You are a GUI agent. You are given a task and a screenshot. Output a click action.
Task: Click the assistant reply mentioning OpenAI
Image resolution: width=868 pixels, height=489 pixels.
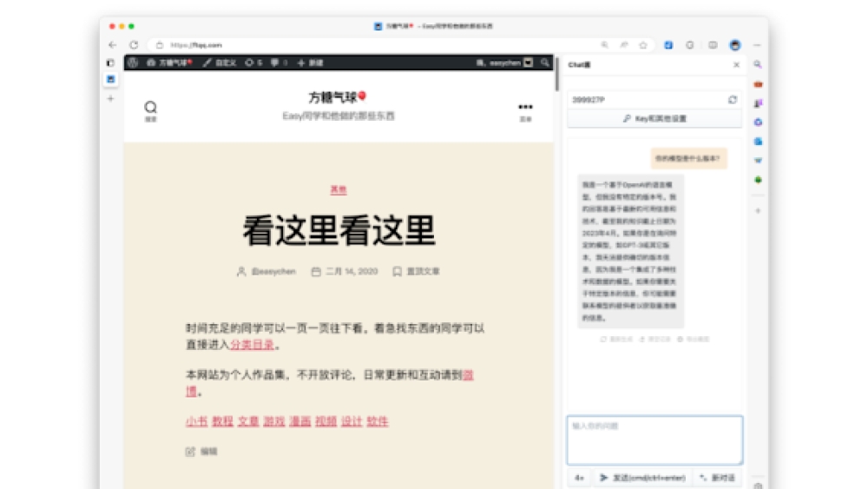629,251
